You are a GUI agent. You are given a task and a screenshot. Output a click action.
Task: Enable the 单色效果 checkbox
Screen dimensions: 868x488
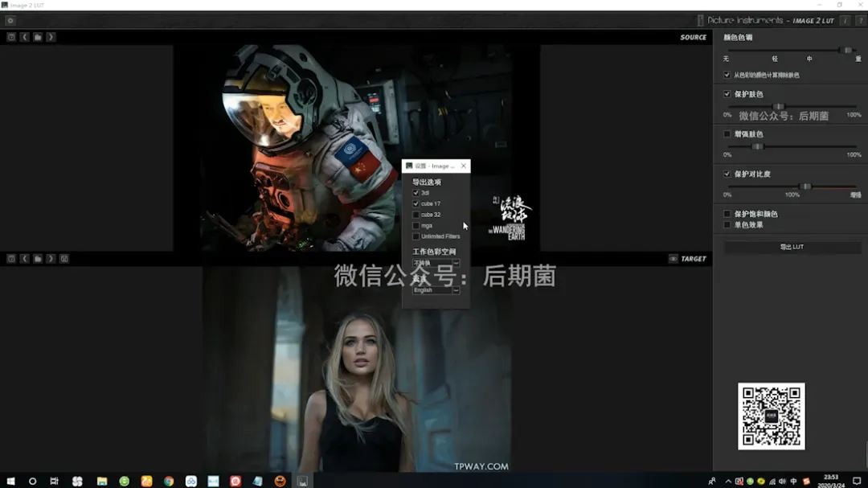(727, 225)
